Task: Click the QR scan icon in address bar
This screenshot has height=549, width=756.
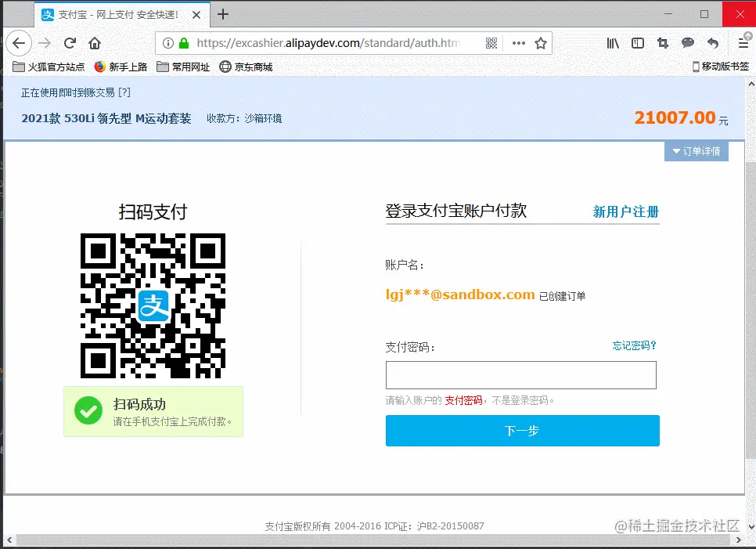Action: coord(491,43)
